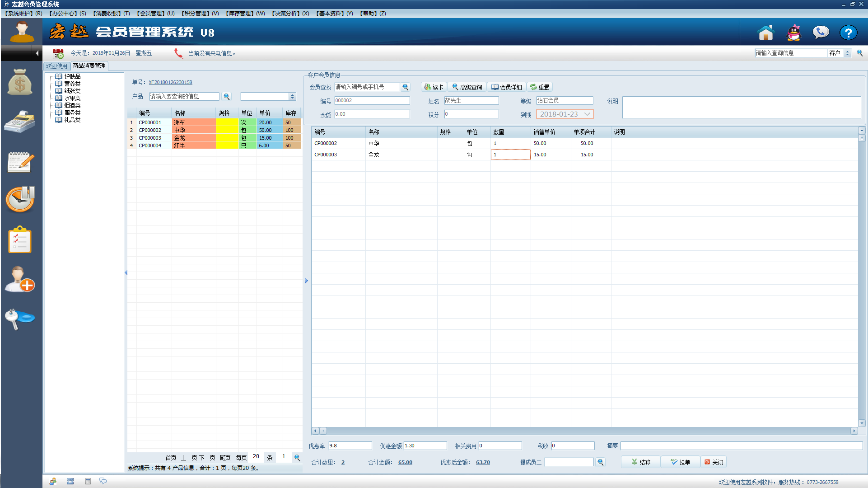The height and width of the screenshot is (488, 868).
Task: Open the add member sidebar icon
Action: (20, 279)
